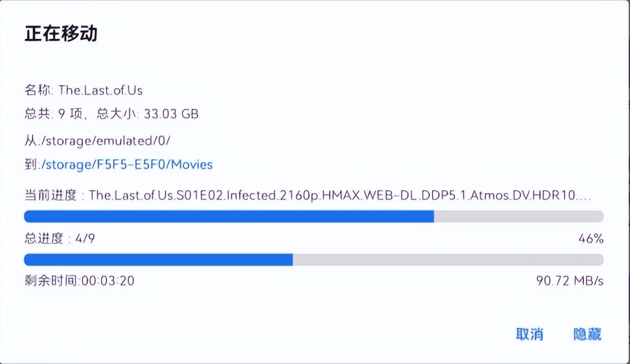
Task: Click the folder name The.Last.of.Us
Action: pyautogui.click(x=101, y=90)
